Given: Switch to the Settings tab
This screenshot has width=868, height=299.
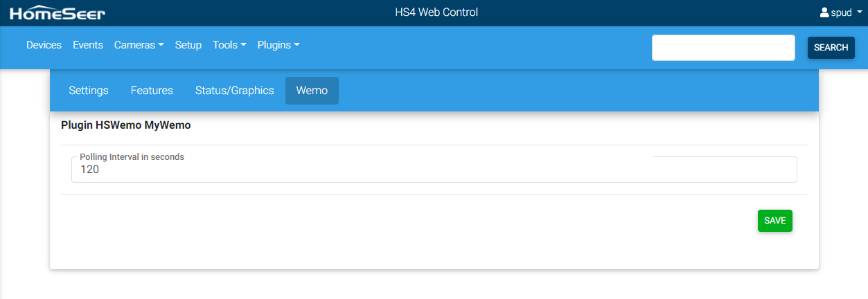Looking at the screenshot, I should coord(89,91).
